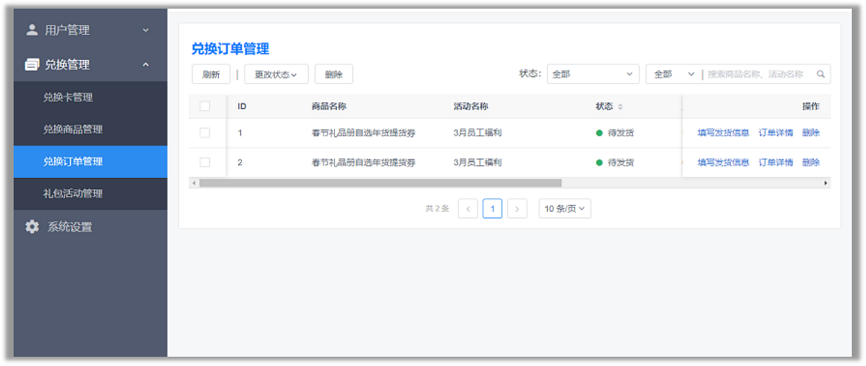Click the search magnifier icon
The height and width of the screenshot is (366, 866).
point(821,74)
